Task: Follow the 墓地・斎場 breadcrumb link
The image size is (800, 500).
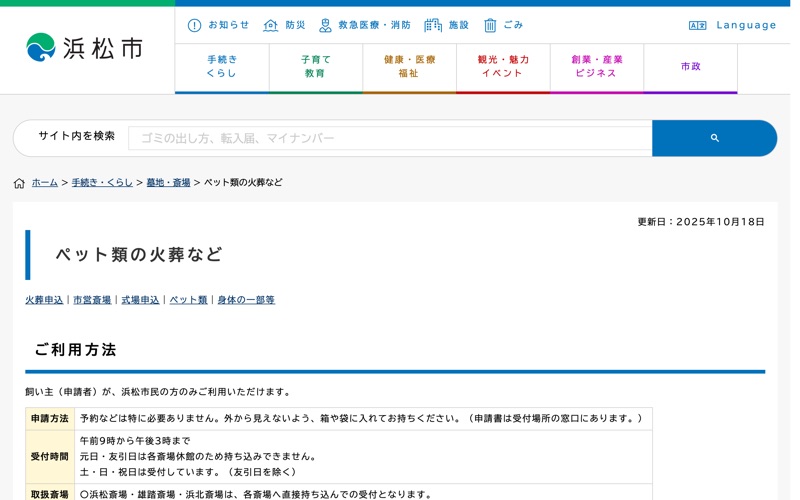Action: point(168,182)
